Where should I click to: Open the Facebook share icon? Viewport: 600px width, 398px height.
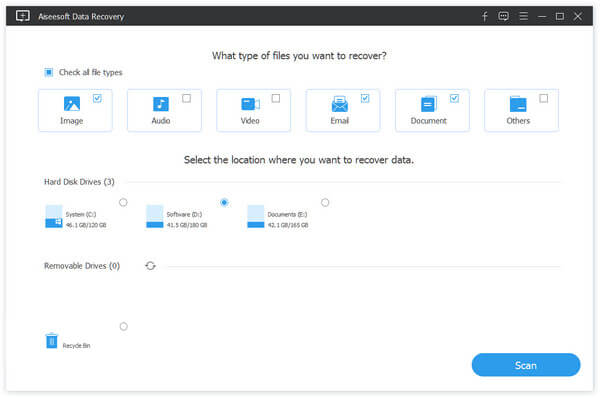click(x=484, y=16)
